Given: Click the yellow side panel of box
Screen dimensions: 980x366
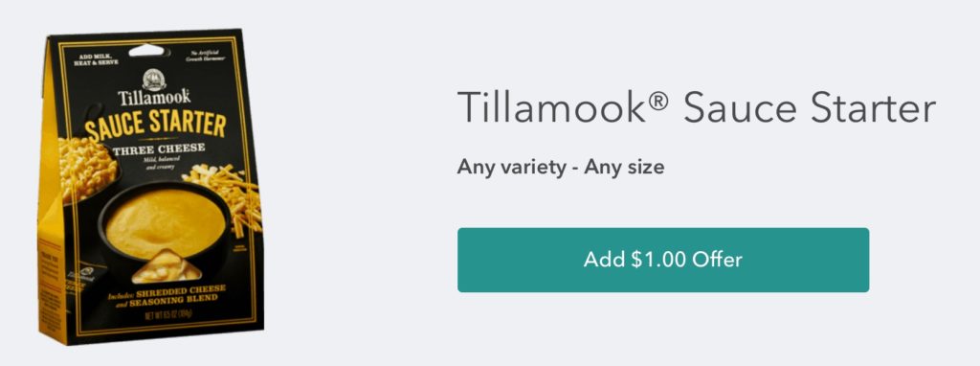Looking at the screenshot, I should click(x=52, y=200).
